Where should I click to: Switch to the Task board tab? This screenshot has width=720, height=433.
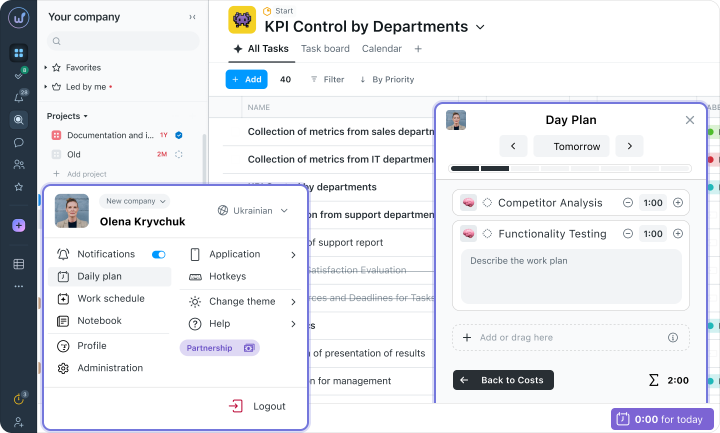pos(325,48)
